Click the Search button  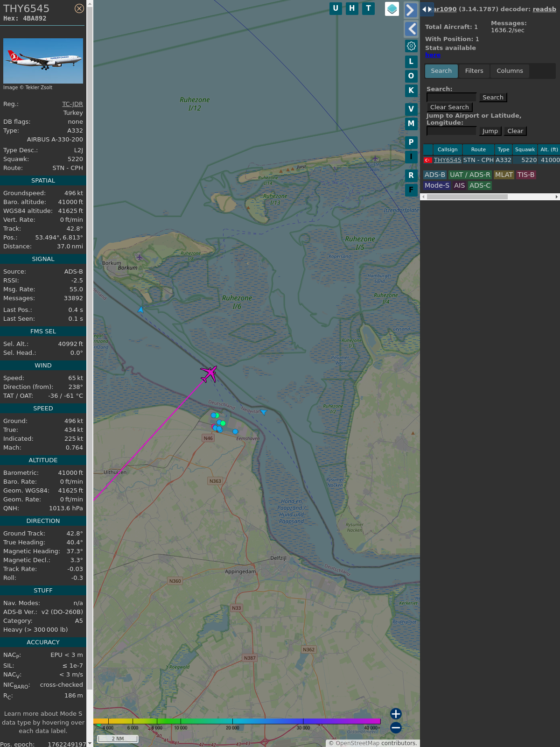tap(493, 97)
